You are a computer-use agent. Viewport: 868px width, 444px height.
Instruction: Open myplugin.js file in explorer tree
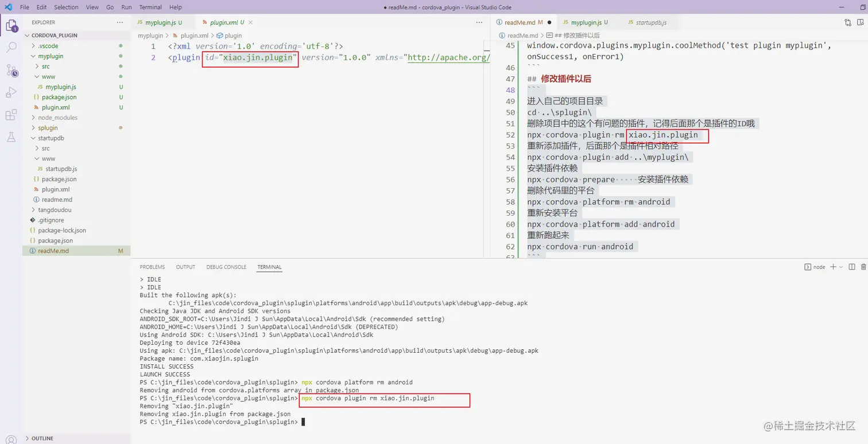(x=76, y=87)
